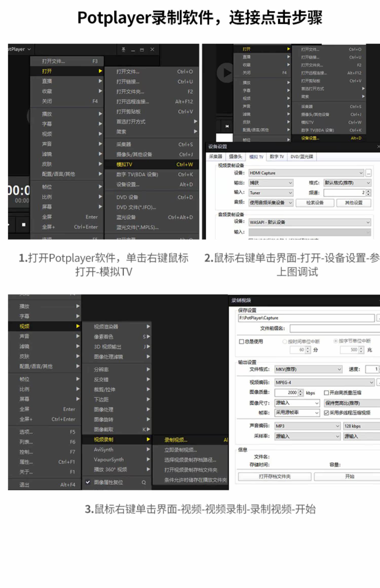Select the highlighted 视频录制 menu item
This screenshot has height=588, width=380.
117,440
